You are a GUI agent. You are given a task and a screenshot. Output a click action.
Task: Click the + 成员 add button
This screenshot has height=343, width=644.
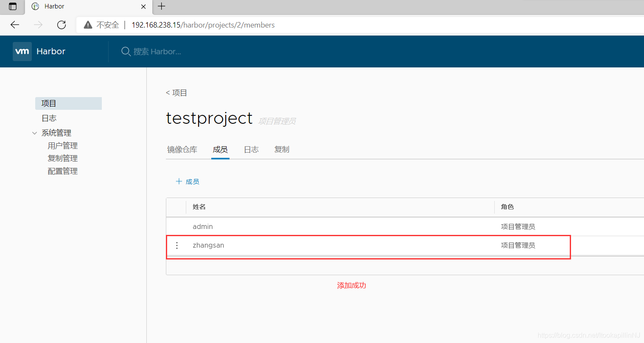coord(188,181)
